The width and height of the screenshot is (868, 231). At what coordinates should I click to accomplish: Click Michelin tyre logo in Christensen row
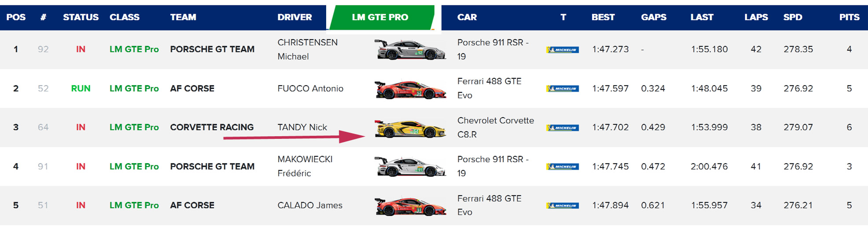pos(563,50)
